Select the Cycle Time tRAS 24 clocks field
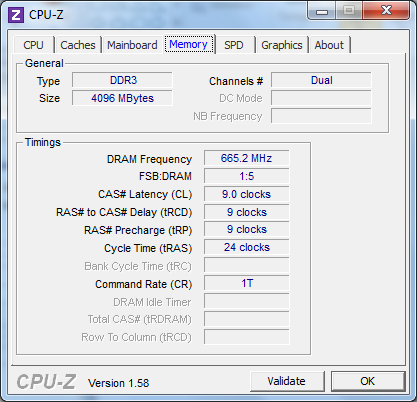417x402 pixels. click(x=247, y=247)
